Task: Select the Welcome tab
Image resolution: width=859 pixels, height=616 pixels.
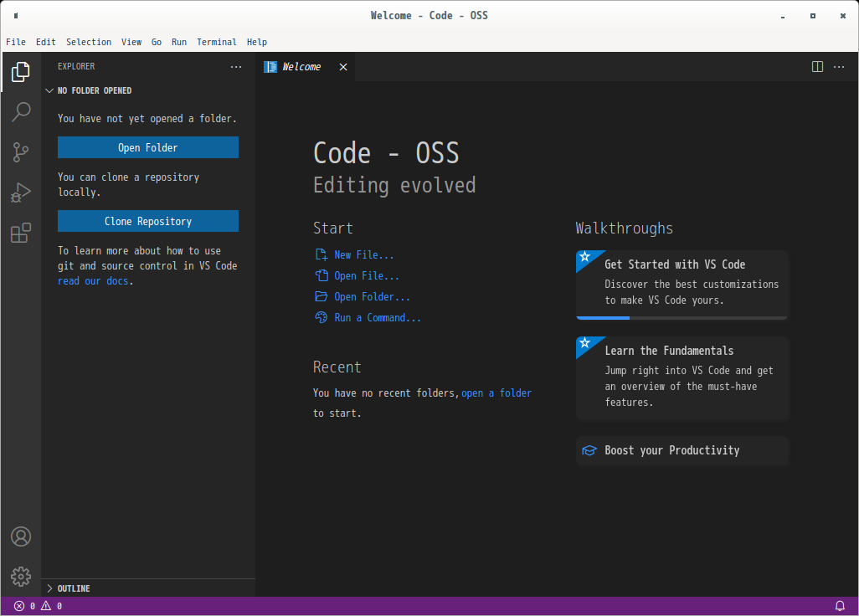Action: (x=305, y=67)
